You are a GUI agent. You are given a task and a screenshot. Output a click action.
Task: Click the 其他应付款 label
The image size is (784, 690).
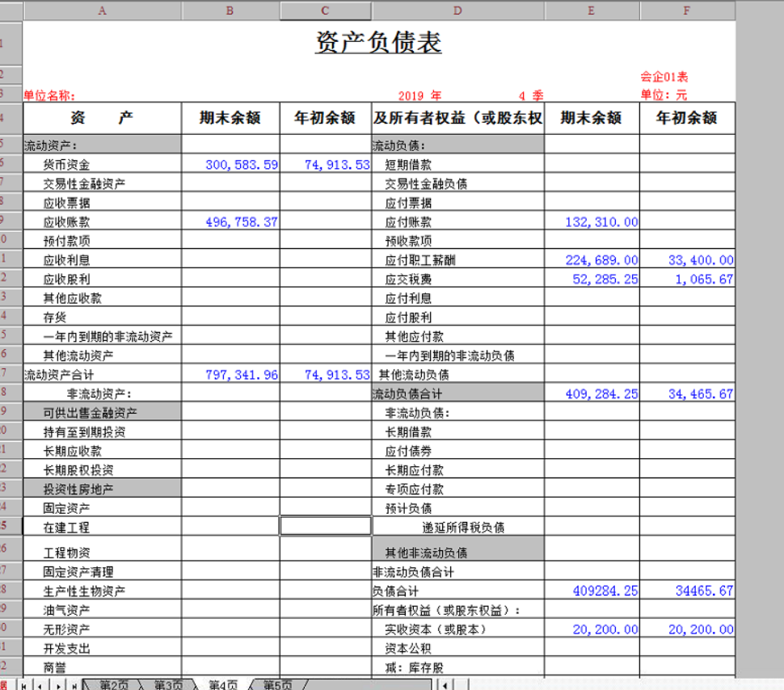click(x=414, y=336)
